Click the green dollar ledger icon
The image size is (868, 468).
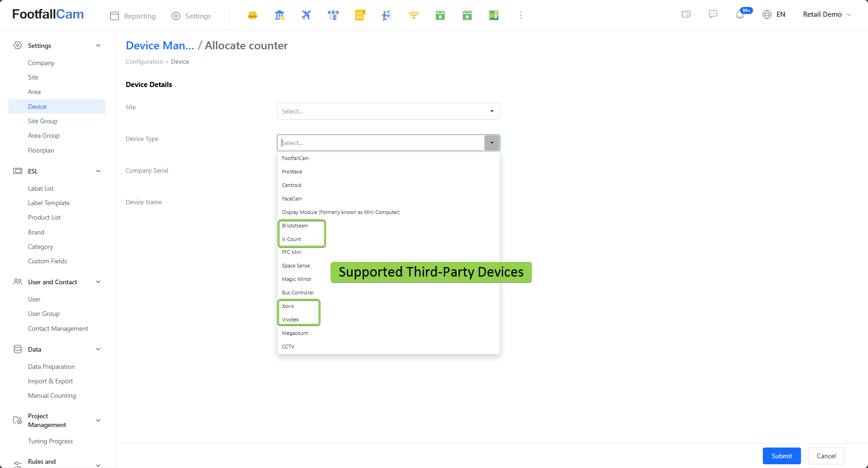[494, 15]
